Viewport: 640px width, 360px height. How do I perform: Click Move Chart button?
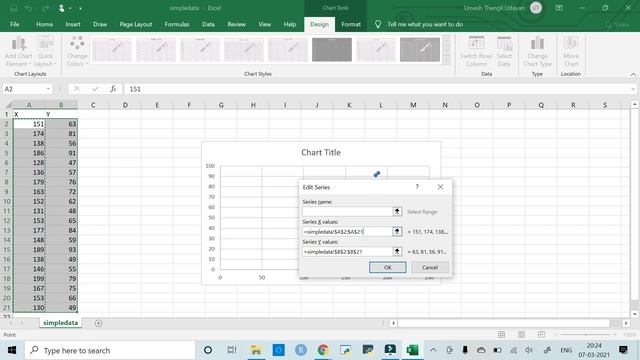tap(571, 51)
